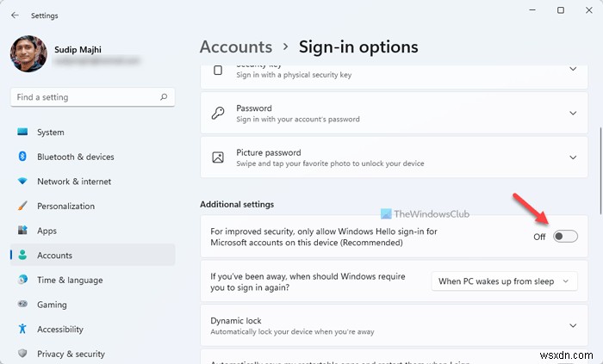Click the vertical scrollbar thumb
The height and width of the screenshot is (364, 603).
(600, 171)
